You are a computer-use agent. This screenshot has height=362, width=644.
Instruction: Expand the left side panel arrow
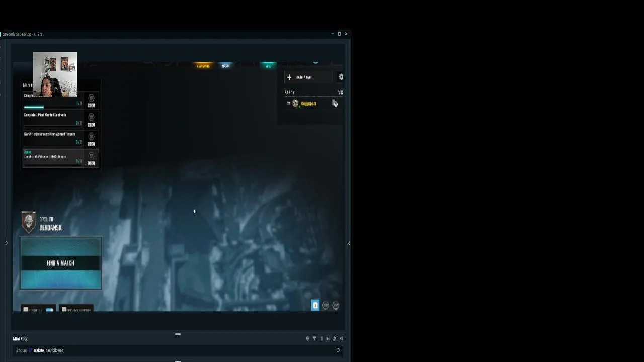pyautogui.click(x=7, y=243)
